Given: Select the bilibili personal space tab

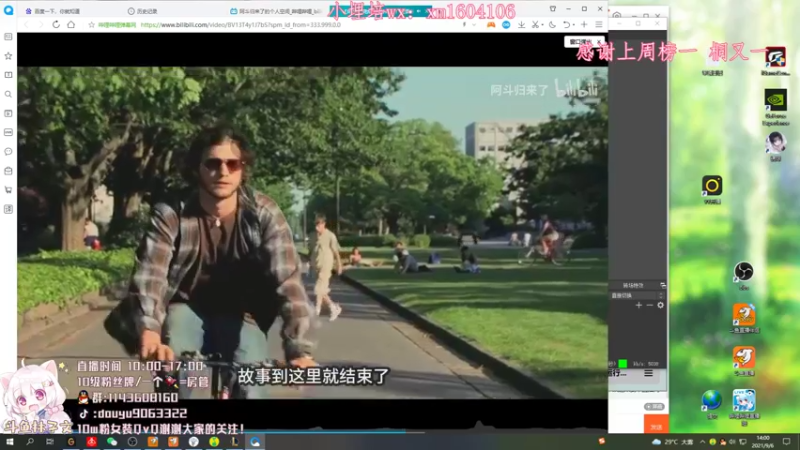Looking at the screenshot, I should [x=278, y=11].
